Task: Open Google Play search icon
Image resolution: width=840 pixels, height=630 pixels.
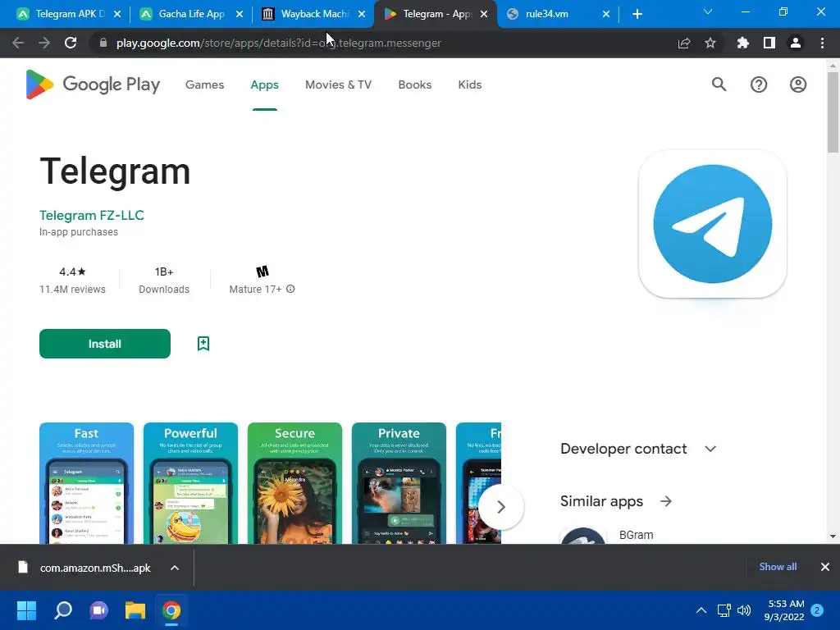Action: 719,84
